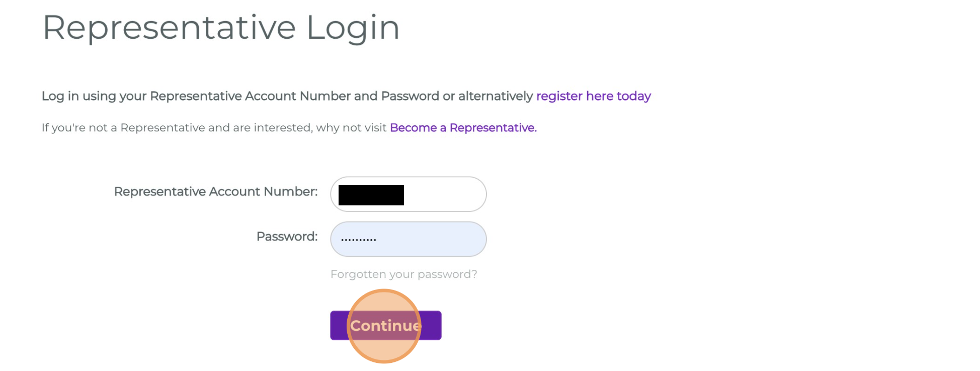Start password recovery via the forgotten link
Viewport: 980px width, 371px height.
point(403,274)
